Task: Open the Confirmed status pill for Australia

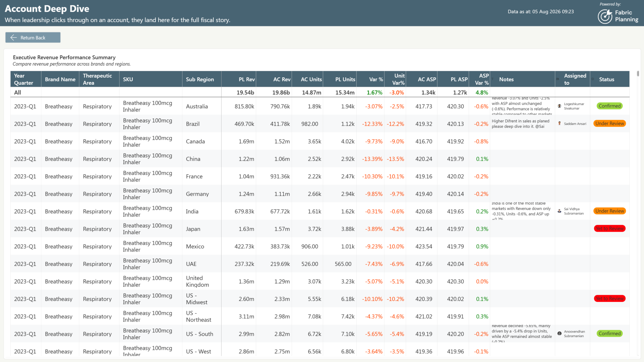Action: pyautogui.click(x=610, y=106)
